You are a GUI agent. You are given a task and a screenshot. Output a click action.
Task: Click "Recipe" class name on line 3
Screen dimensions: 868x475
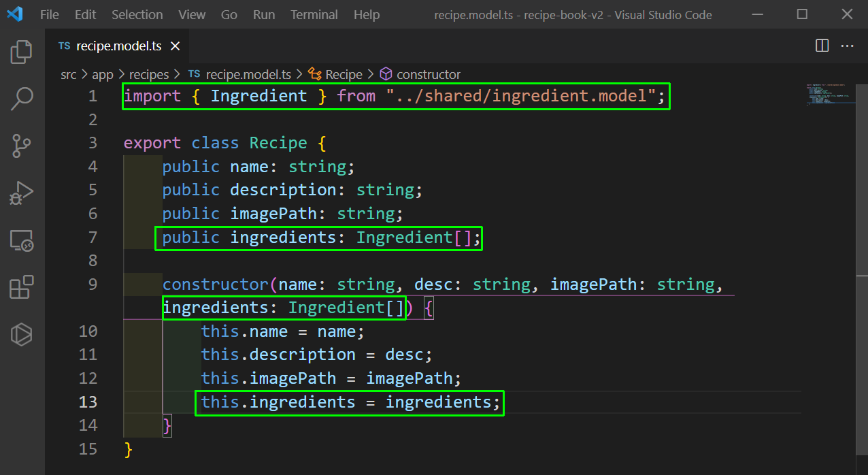pyautogui.click(x=278, y=143)
